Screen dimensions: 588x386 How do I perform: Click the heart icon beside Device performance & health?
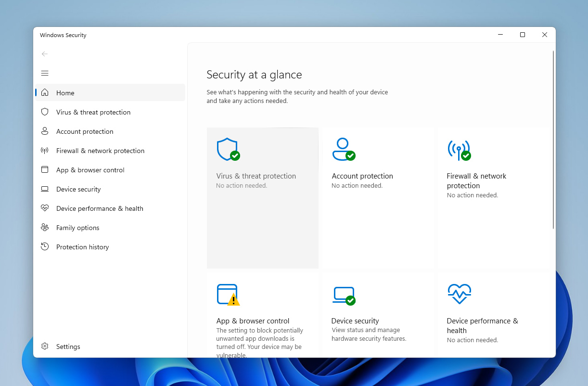coord(45,208)
